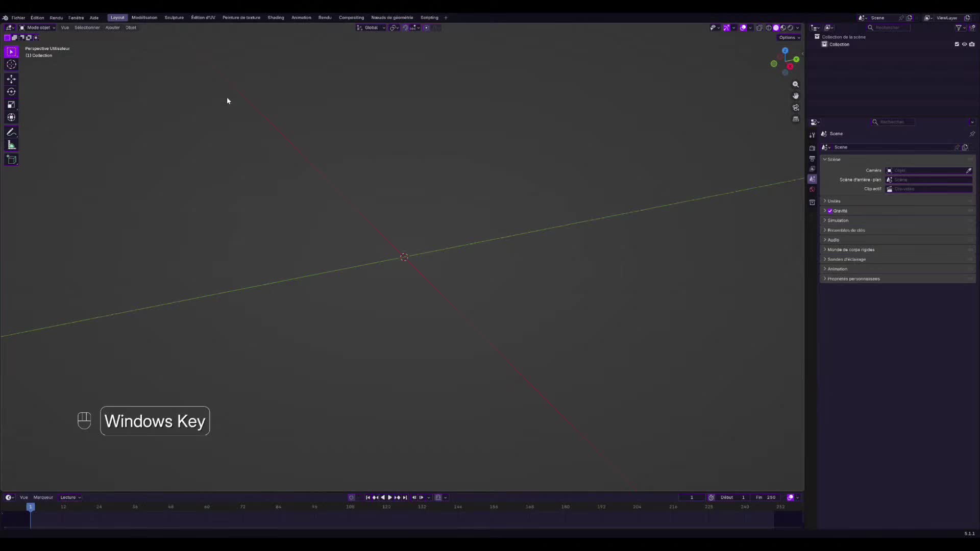Open the Collection properties tab
The image size is (980, 551).
(x=812, y=203)
